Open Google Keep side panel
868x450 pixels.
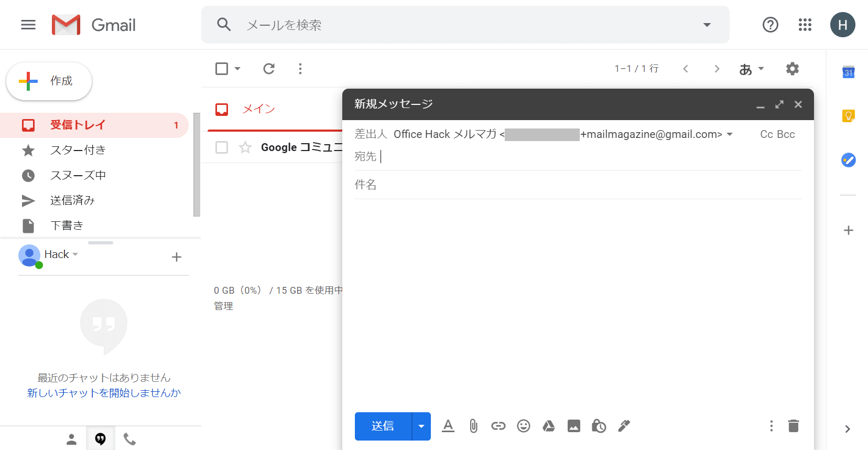point(849,116)
